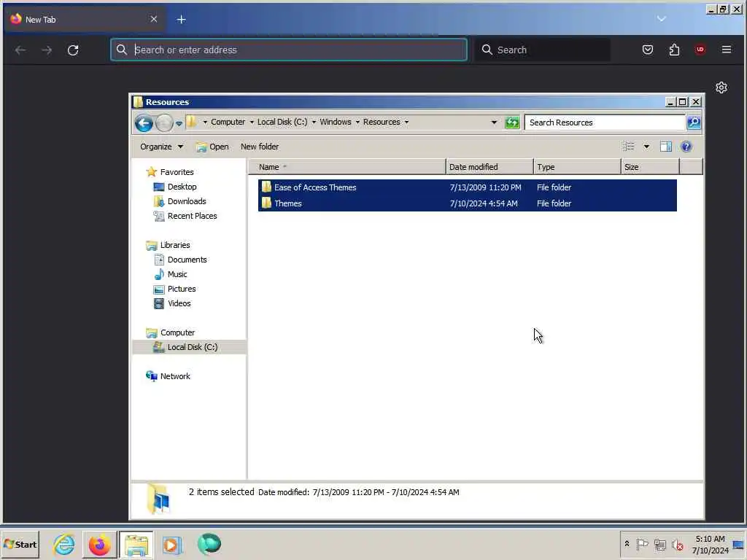Screen dimensions: 747x560
Task: Sort by the Type column header
Action: coord(578,167)
